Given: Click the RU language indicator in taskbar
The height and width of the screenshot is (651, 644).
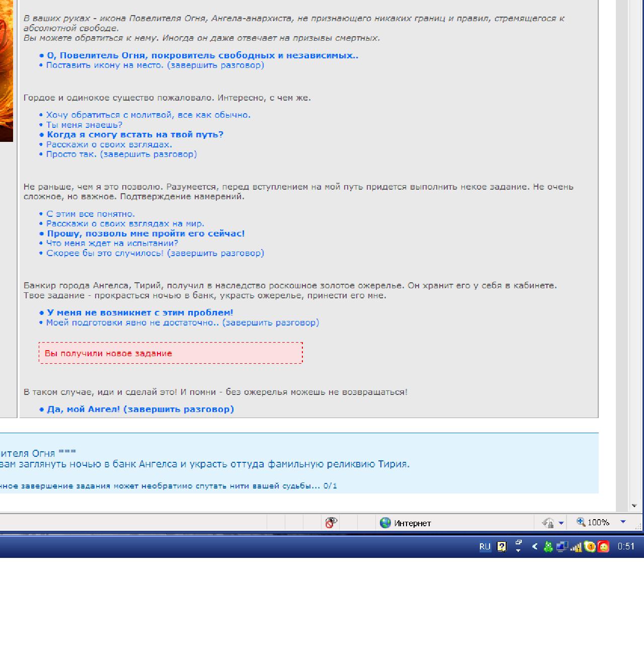Looking at the screenshot, I should [485, 546].
